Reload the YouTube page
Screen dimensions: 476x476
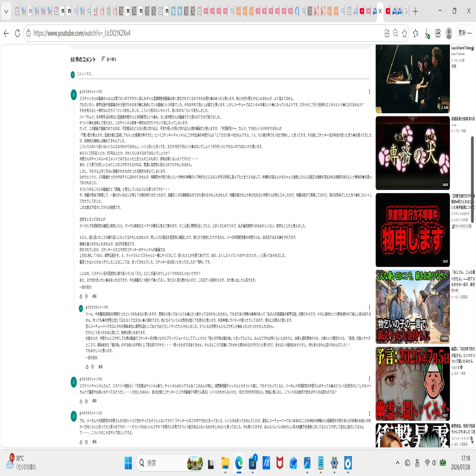(17, 33)
